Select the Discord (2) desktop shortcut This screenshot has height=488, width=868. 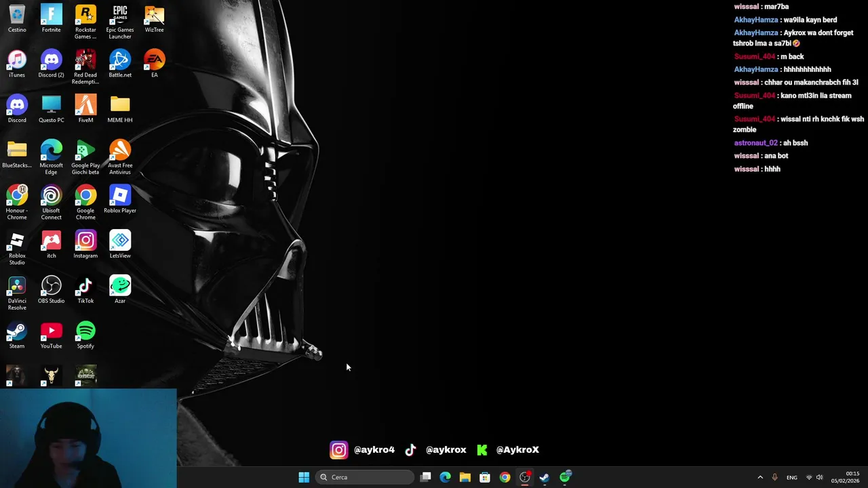pyautogui.click(x=51, y=64)
